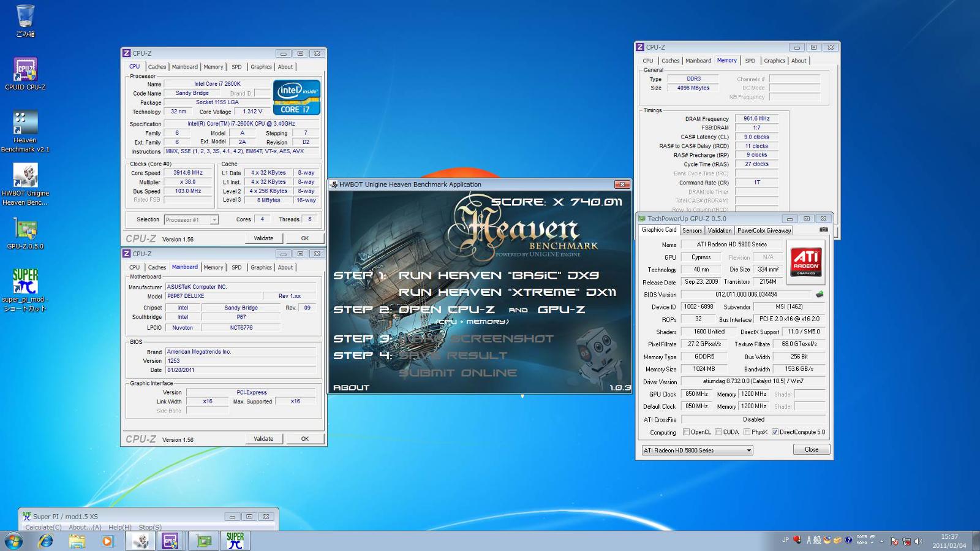Open the CPUID CPU-Z desktop shortcut
Image resolution: width=980 pixels, height=551 pixels.
pyautogui.click(x=25, y=74)
